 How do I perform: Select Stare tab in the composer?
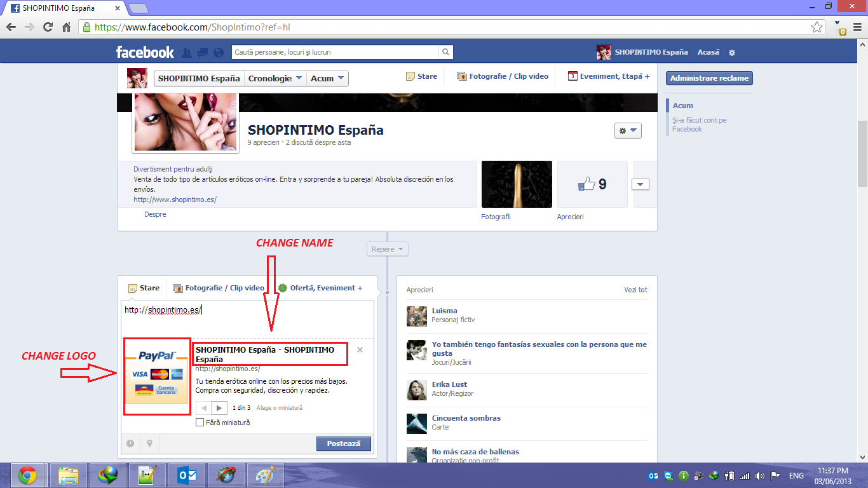click(144, 288)
